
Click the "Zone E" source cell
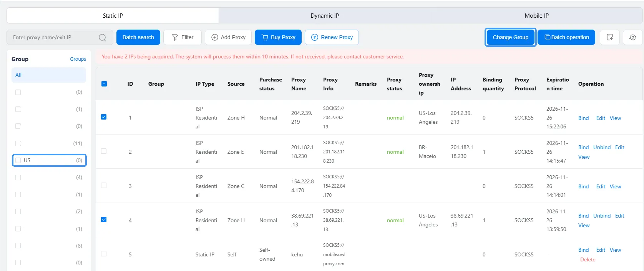pyautogui.click(x=236, y=152)
